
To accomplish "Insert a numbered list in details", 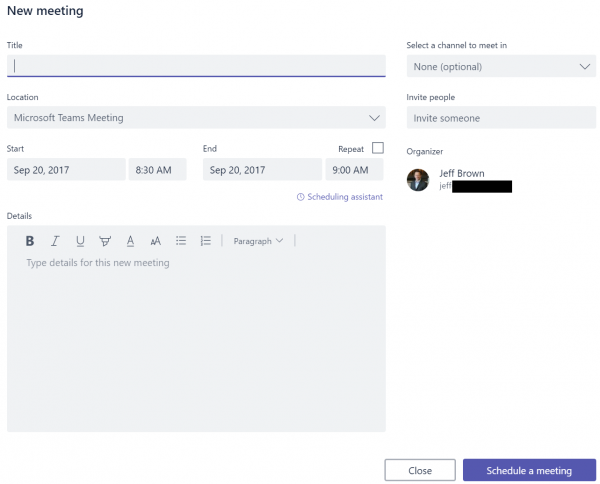I will (206, 241).
